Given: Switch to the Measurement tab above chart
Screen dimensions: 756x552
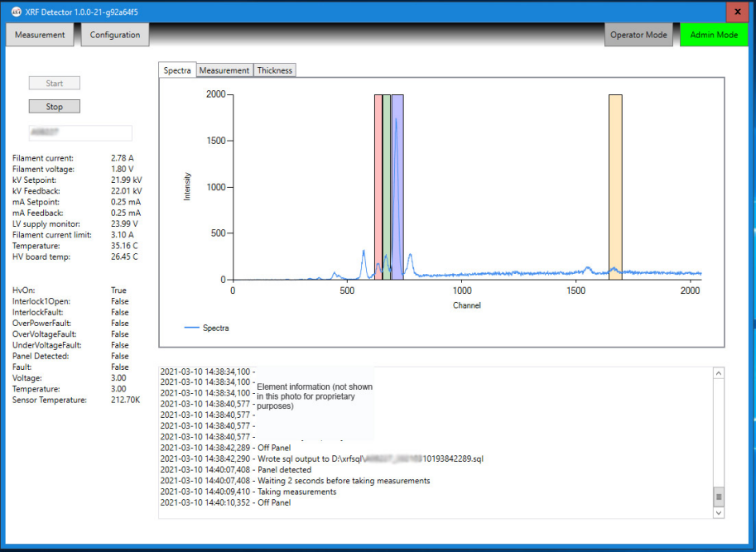Looking at the screenshot, I should [x=224, y=70].
